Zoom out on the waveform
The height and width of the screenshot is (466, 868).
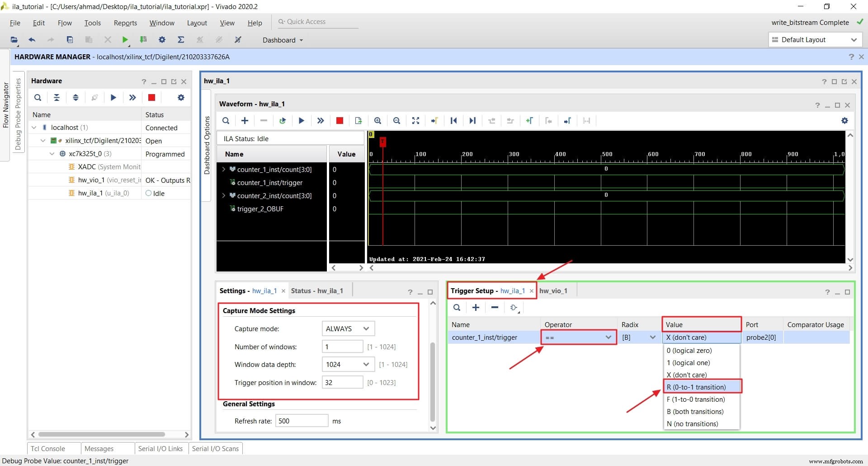tap(396, 121)
